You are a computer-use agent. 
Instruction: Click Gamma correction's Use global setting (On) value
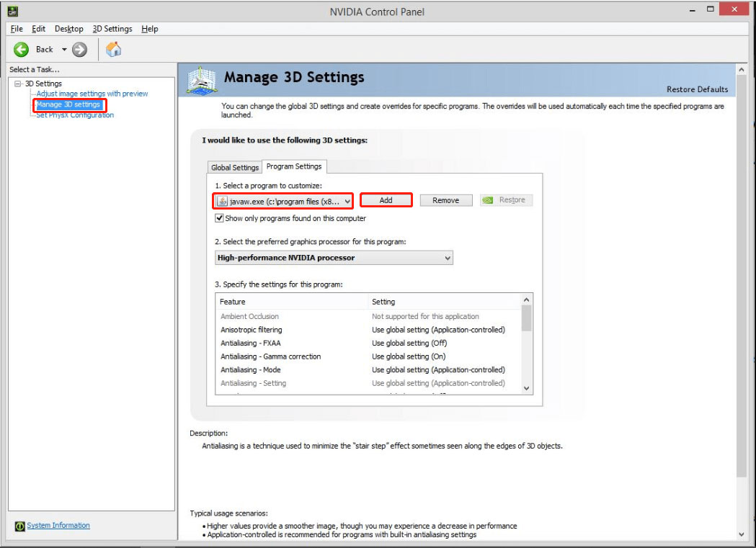(409, 357)
